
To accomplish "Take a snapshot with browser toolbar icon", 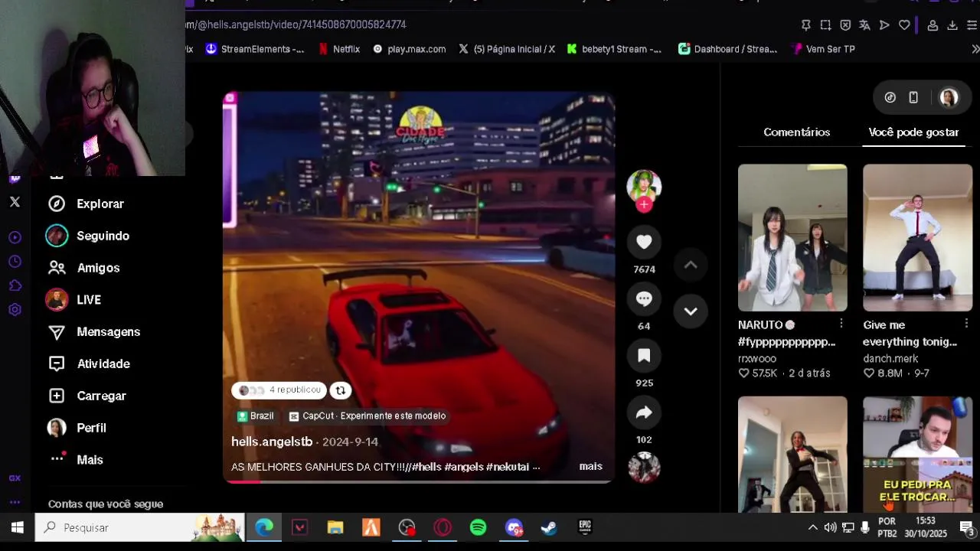I will click(x=825, y=25).
